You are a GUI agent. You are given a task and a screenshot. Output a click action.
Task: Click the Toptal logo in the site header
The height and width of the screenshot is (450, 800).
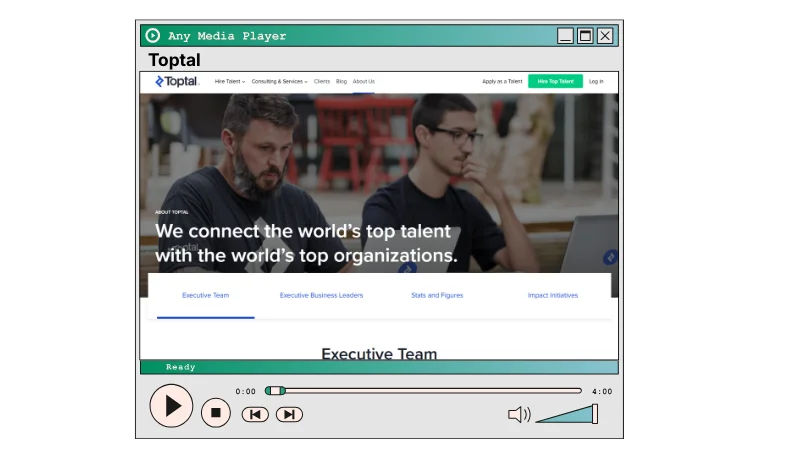point(177,81)
